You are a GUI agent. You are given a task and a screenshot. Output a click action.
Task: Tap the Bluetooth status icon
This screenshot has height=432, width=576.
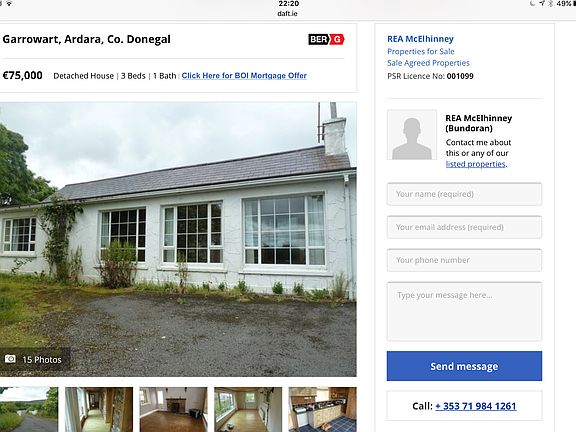pyautogui.click(x=550, y=3)
